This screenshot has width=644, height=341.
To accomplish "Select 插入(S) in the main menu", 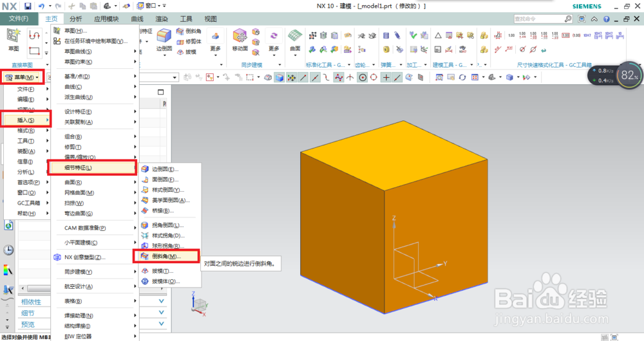I will pos(27,120).
